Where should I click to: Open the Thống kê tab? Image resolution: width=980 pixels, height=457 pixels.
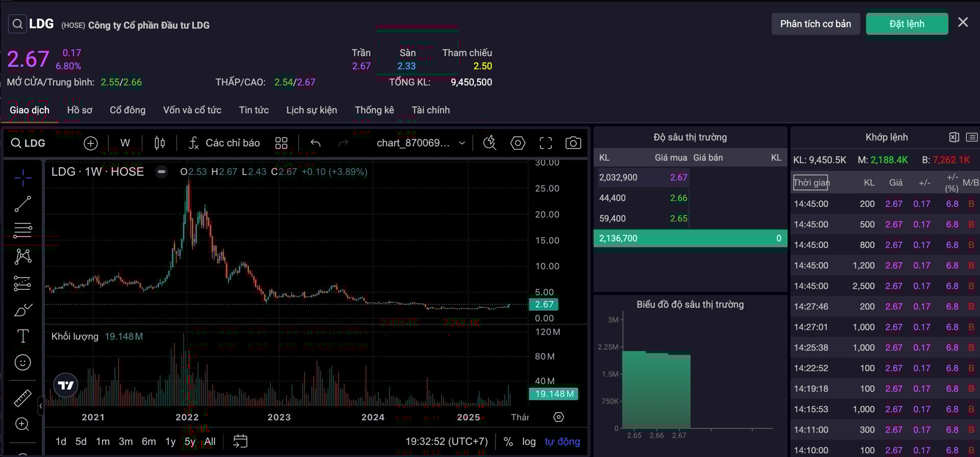(x=374, y=110)
